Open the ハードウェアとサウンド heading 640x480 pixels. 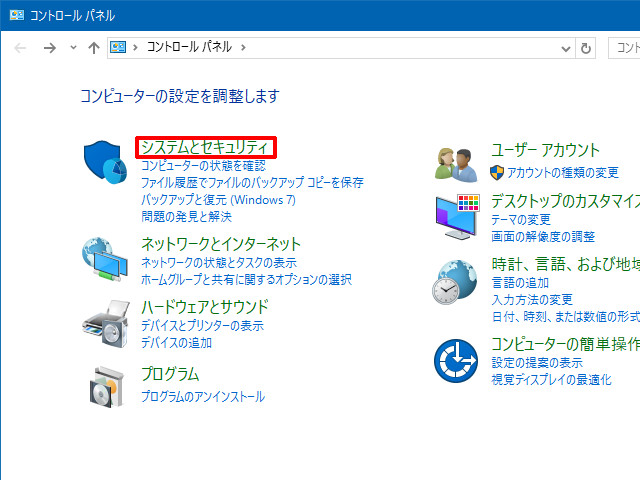(x=205, y=307)
